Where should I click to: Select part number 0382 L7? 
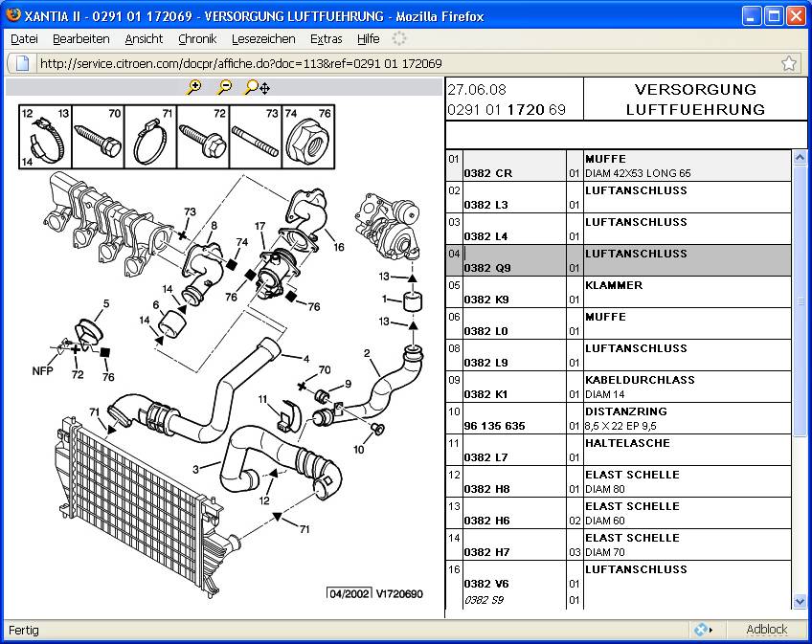tap(485, 457)
